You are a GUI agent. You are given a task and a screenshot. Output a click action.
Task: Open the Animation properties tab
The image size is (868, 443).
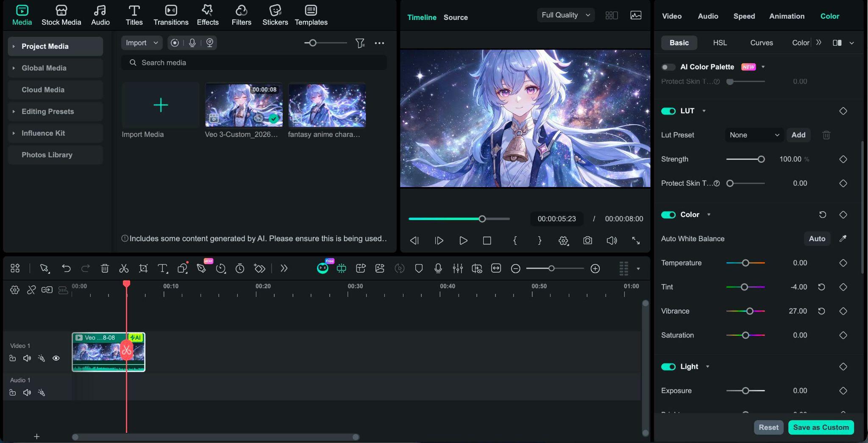(x=787, y=16)
